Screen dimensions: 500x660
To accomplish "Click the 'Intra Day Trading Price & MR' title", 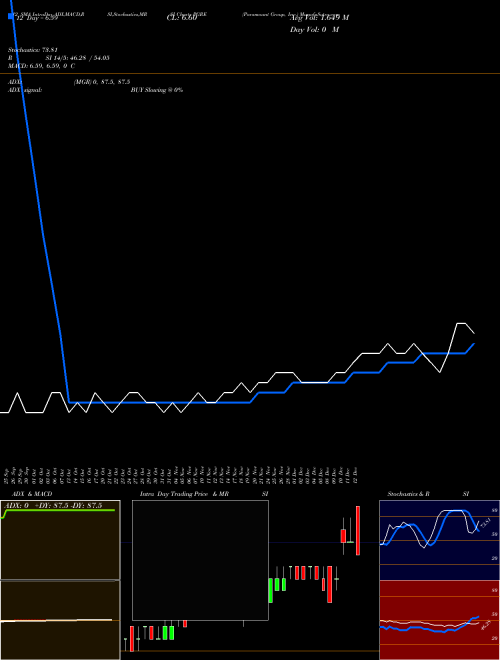I will point(184,494).
